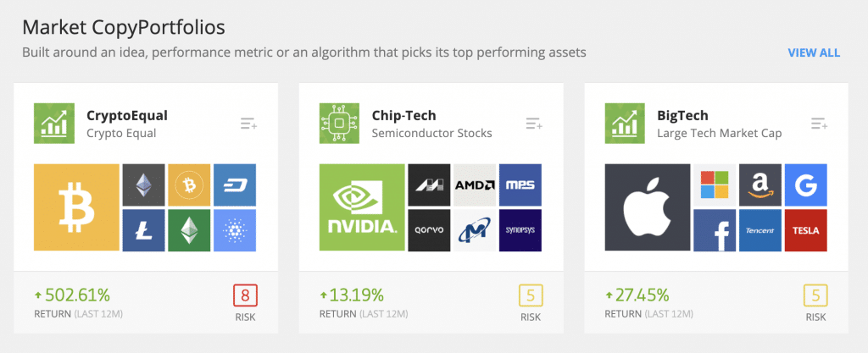Click the BigTech green chart avatar
Image resolution: width=868 pixels, height=353 pixels.
[625, 124]
